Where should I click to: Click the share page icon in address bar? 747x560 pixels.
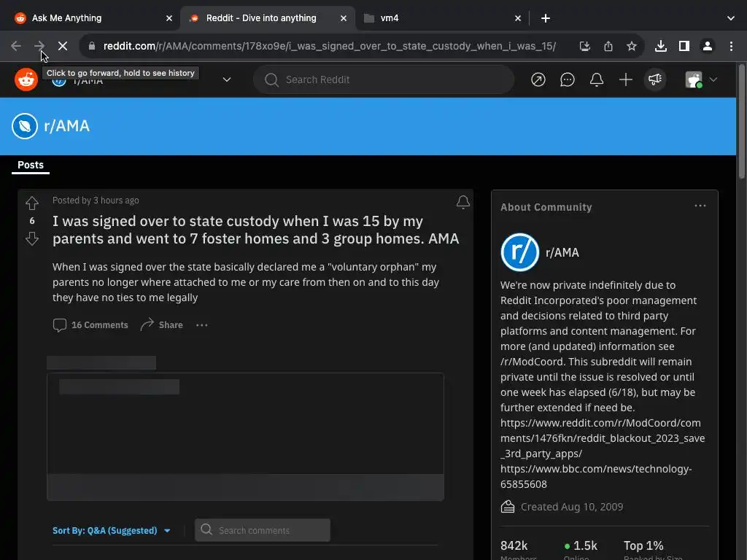(608, 46)
